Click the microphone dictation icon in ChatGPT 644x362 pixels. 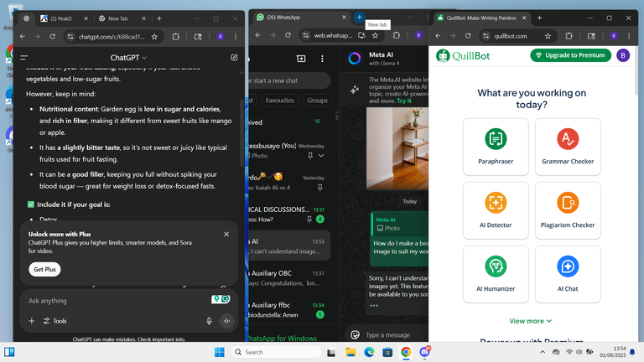click(209, 321)
